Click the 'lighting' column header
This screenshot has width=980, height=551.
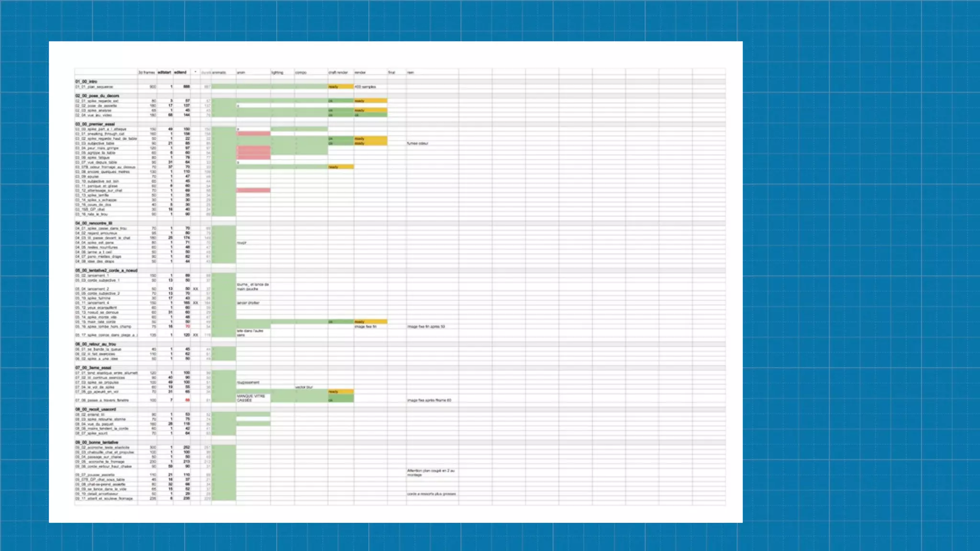click(x=278, y=73)
